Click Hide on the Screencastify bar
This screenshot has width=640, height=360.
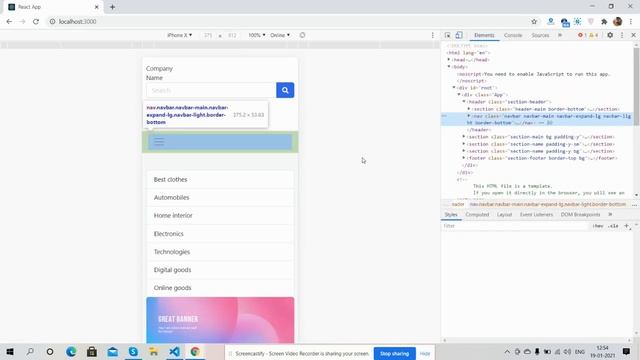click(x=425, y=353)
